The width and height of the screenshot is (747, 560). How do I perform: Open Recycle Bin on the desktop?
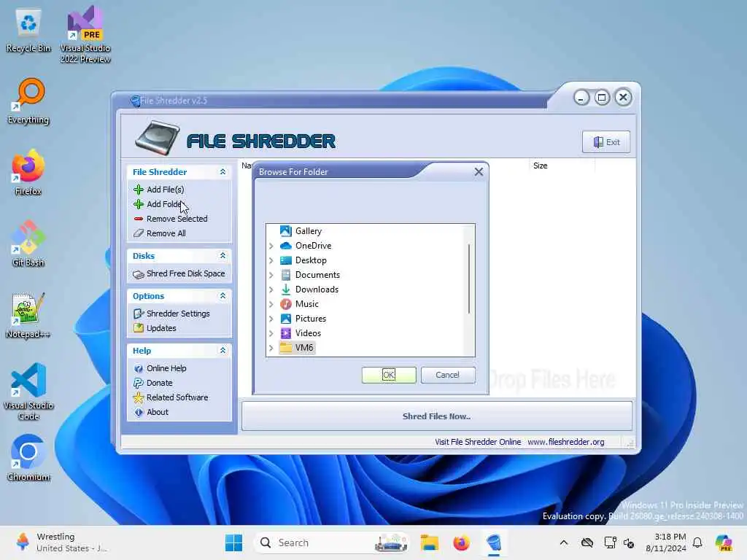click(x=28, y=30)
